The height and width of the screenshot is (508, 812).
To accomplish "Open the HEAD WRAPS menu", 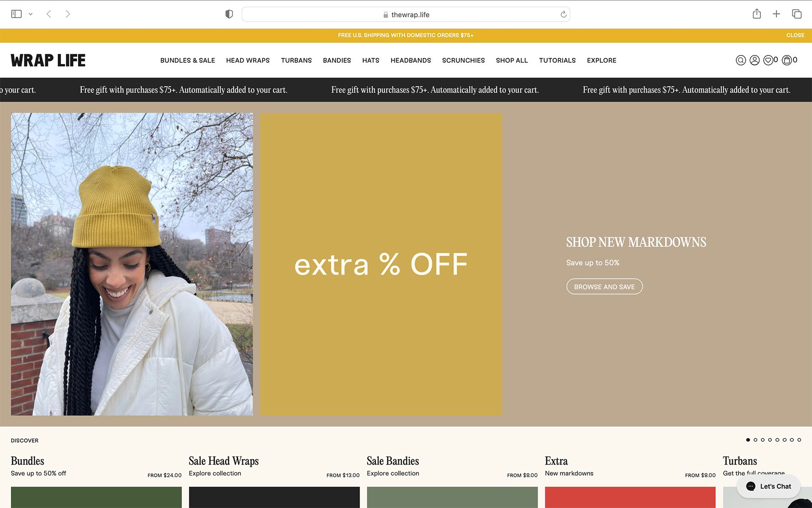I will [248, 60].
